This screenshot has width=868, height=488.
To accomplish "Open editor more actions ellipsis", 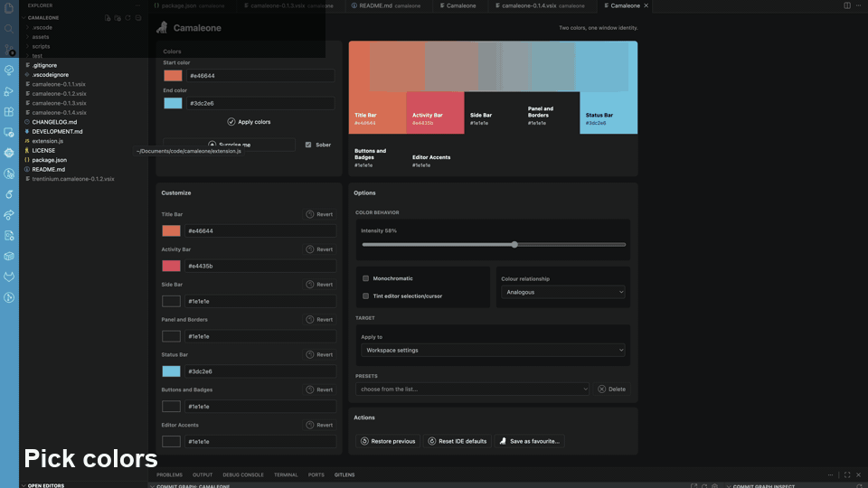I will coord(859,5).
